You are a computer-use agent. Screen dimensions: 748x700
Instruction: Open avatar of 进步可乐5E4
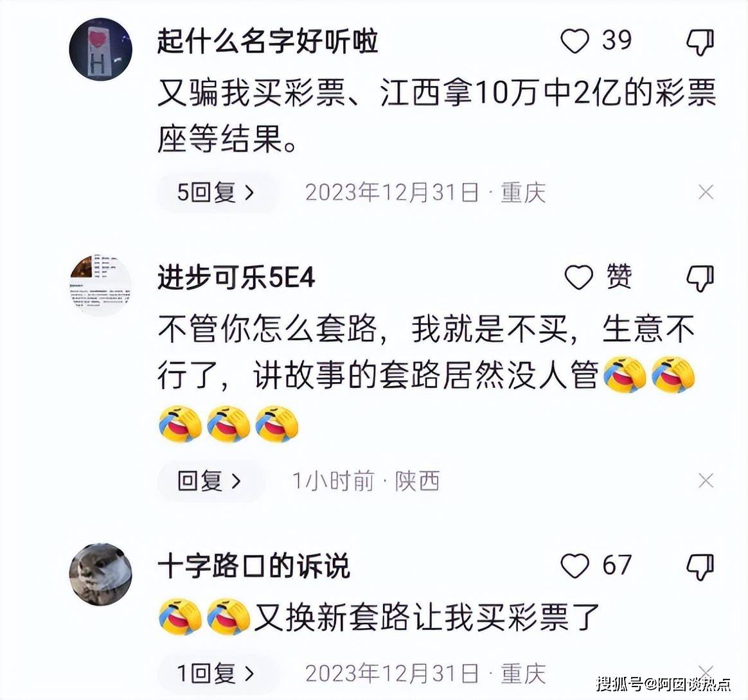[101, 285]
